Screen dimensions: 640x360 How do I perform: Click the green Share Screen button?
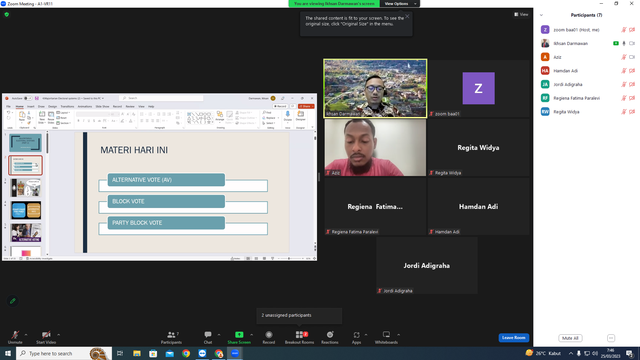pos(239,337)
